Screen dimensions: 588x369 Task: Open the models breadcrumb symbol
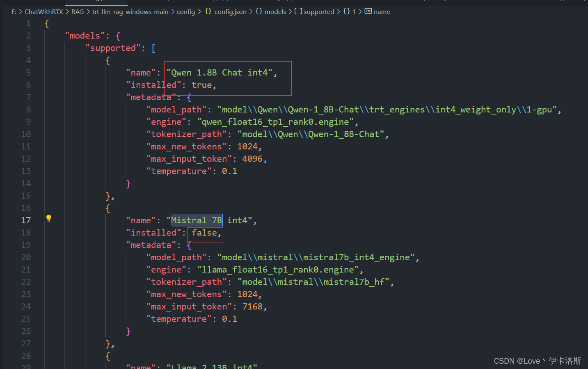[x=275, y=11]
